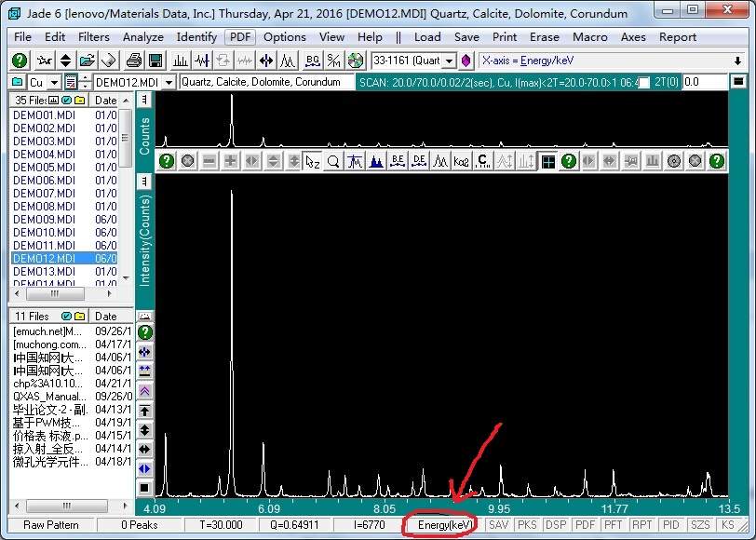Open the CD-ROM PDF database icon

[x=356, y=61]
